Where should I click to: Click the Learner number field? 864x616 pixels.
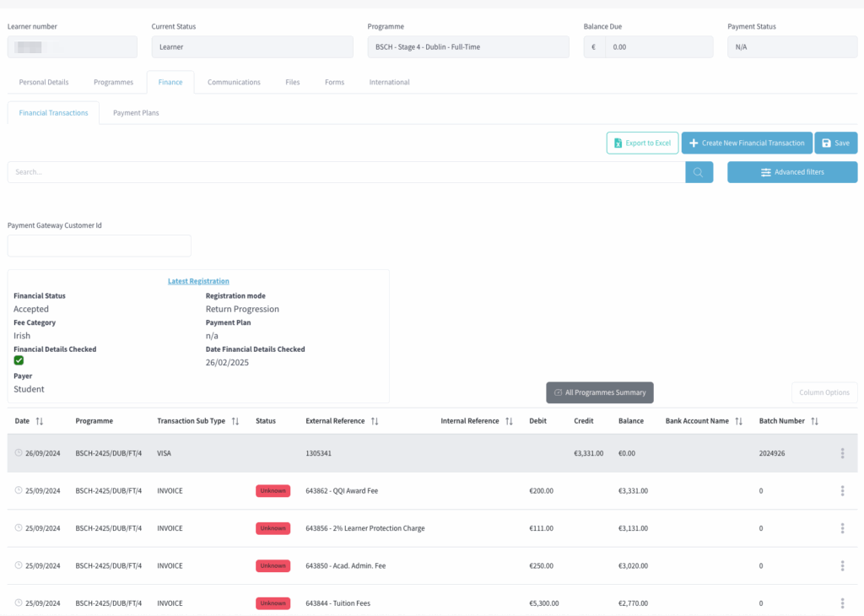click(73, 47)
